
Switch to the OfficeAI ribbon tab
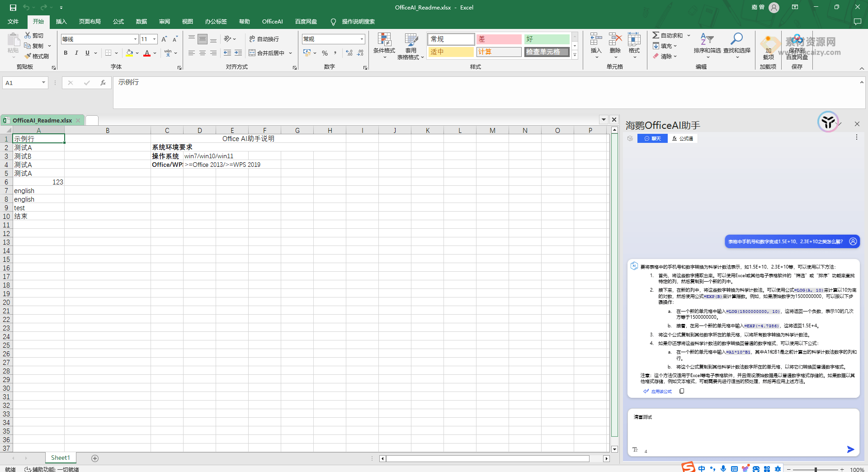click(x=272, y=21)
